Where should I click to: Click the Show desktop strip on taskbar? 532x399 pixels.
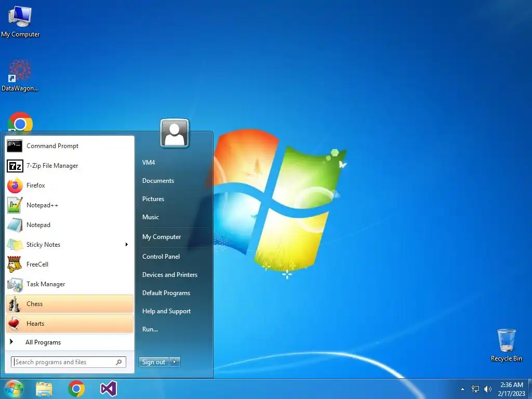click(529, 389)
